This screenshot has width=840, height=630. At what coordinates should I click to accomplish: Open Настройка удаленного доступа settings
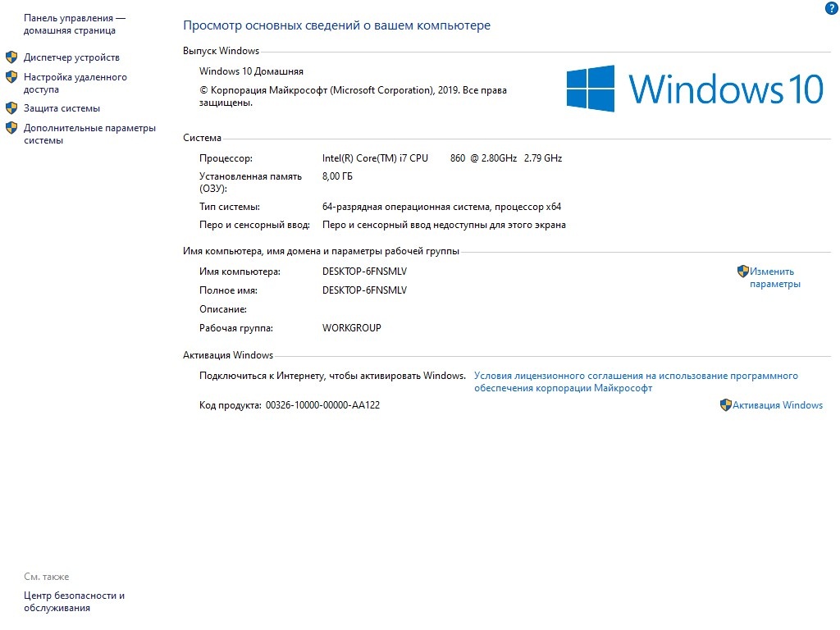click(75, 83)
